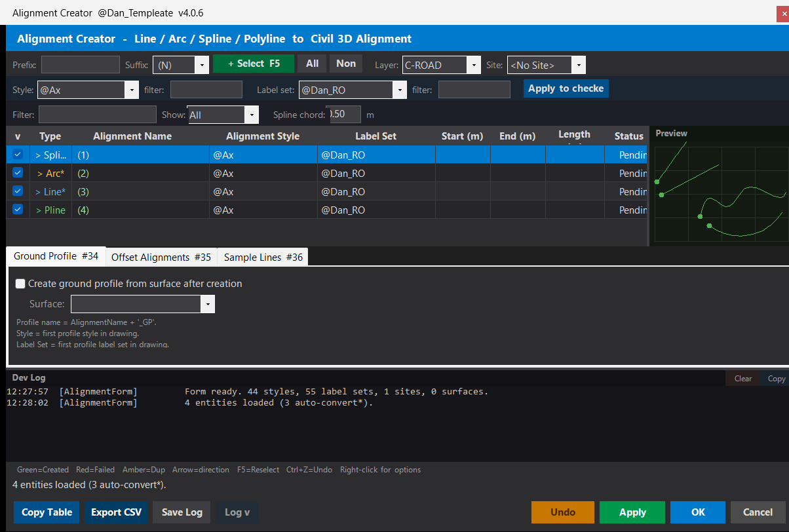Click the alignment Preview panel
Viewport: 789px width, 532px height.
pyautogui.click(x=720, y=187)
